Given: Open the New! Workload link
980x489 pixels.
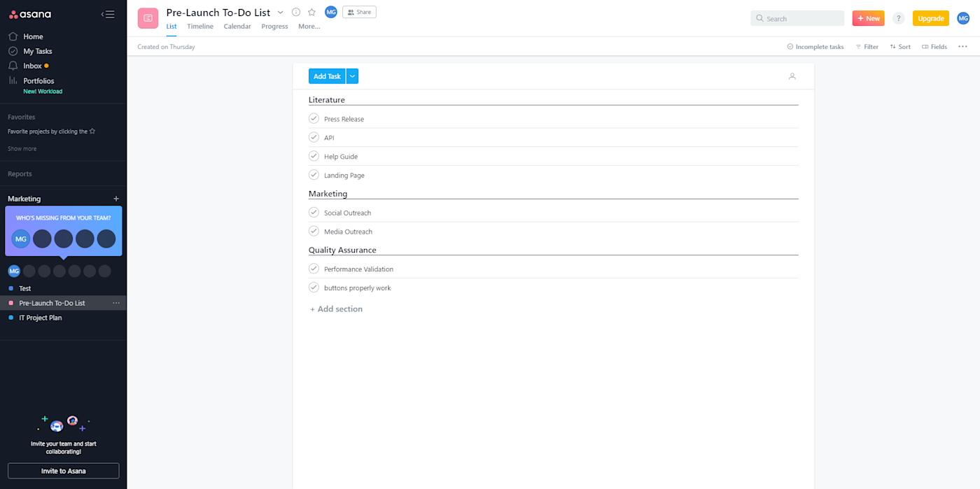Looking at the screenshot, I should coord(43,91).
